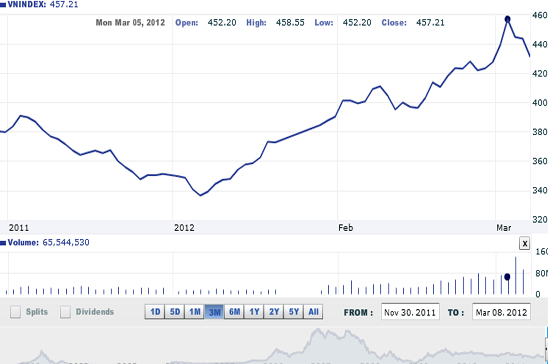Click the date Mon Mar 05, 2012
550x364 pixels.
click(130, 23)
